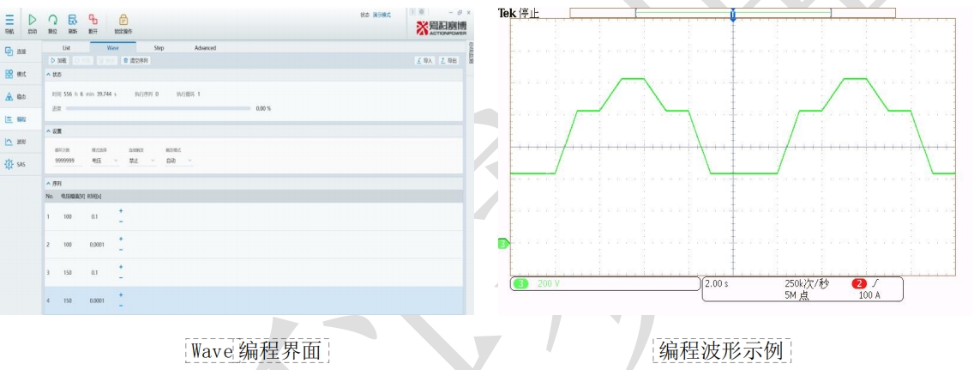
Task: Click the plus icon in sequence row 4
Action: (121, 294)
